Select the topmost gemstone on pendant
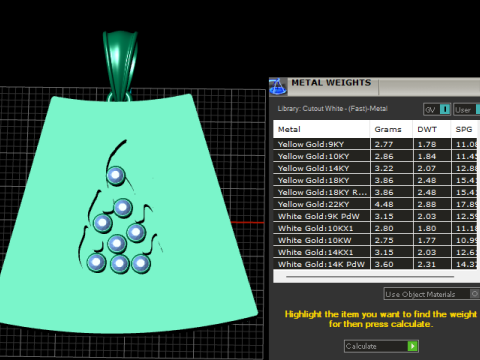 116,175
